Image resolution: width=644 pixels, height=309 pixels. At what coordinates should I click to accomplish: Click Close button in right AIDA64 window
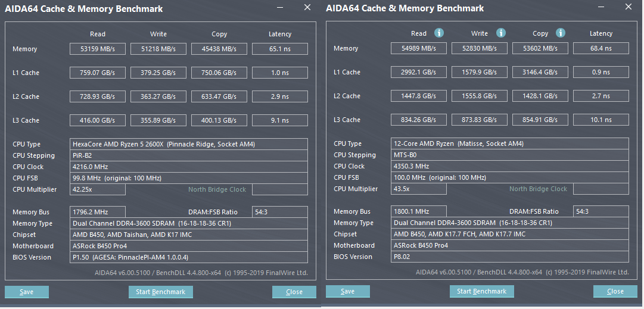[615, 291]
